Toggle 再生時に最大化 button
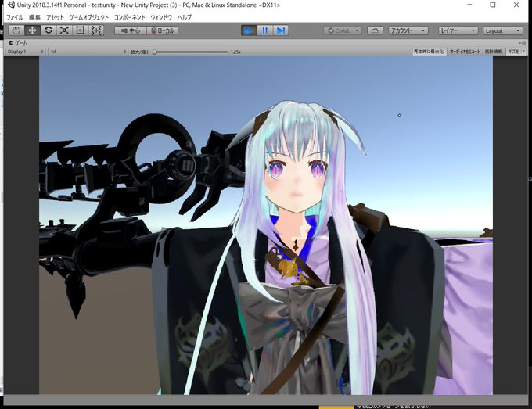Viewport: 532px width, 409px height. (429, 52)
